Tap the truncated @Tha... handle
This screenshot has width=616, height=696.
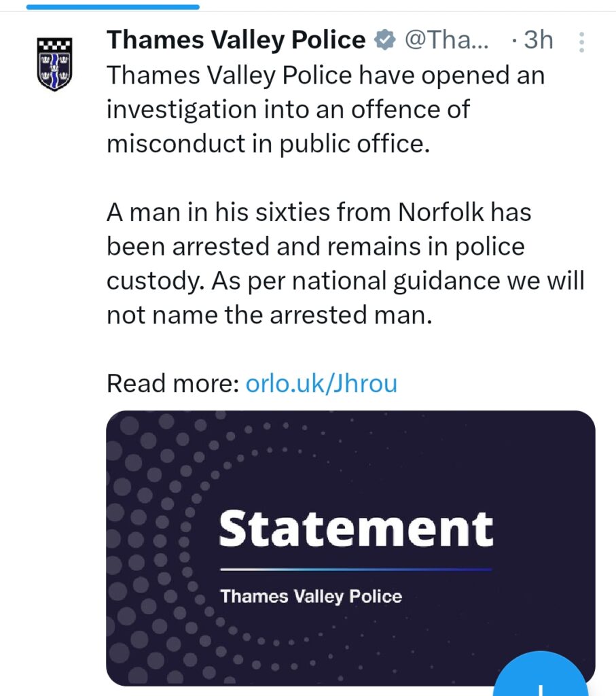point(446,41)
